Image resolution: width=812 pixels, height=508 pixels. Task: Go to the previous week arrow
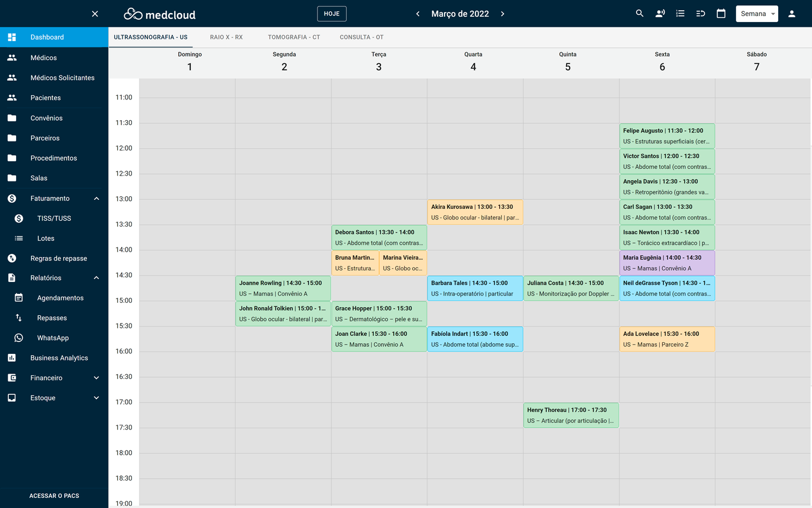pos(418,14)
